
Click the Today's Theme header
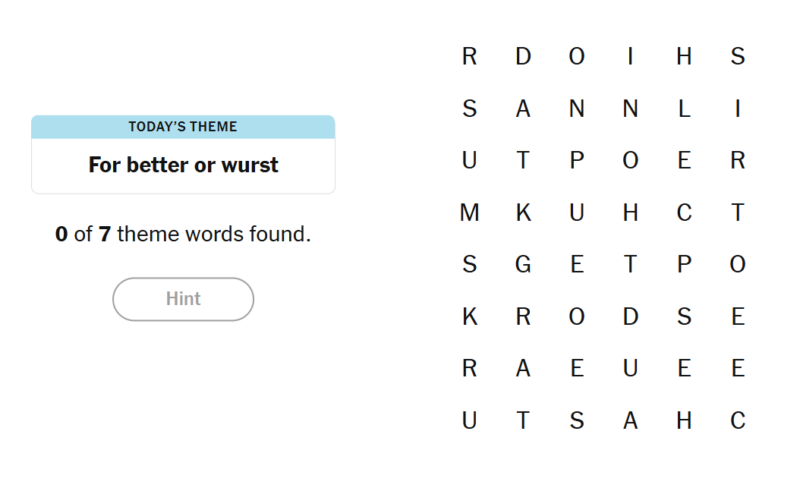(183, 127)
